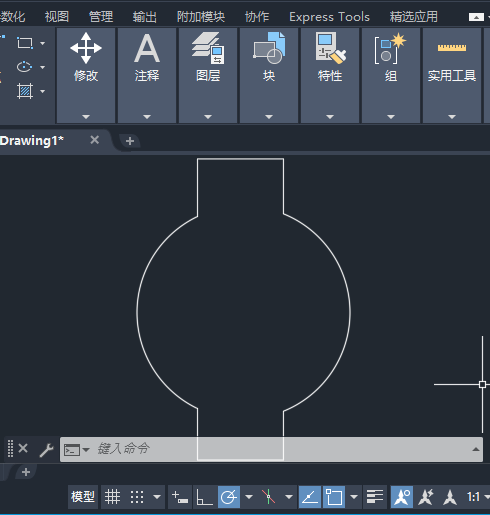Open Hatch tool flyout arrow
Screen dimensions: 490x515
[43, 91]
